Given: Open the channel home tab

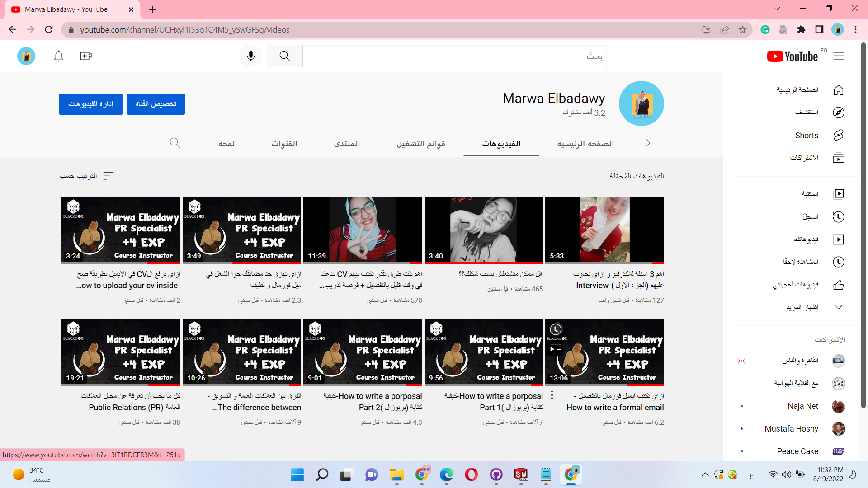Looking at the screenshot, I should click(x=585, y=144).
